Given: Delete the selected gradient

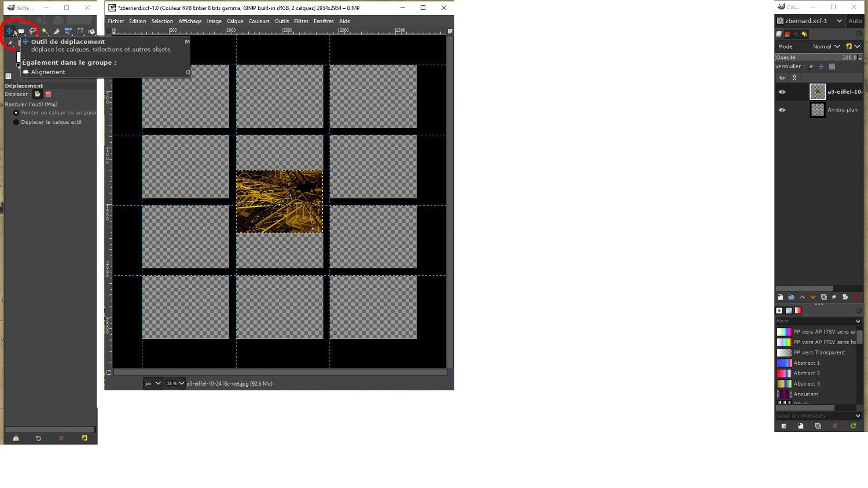Looking at the screenshot, I should click(835, 426).
